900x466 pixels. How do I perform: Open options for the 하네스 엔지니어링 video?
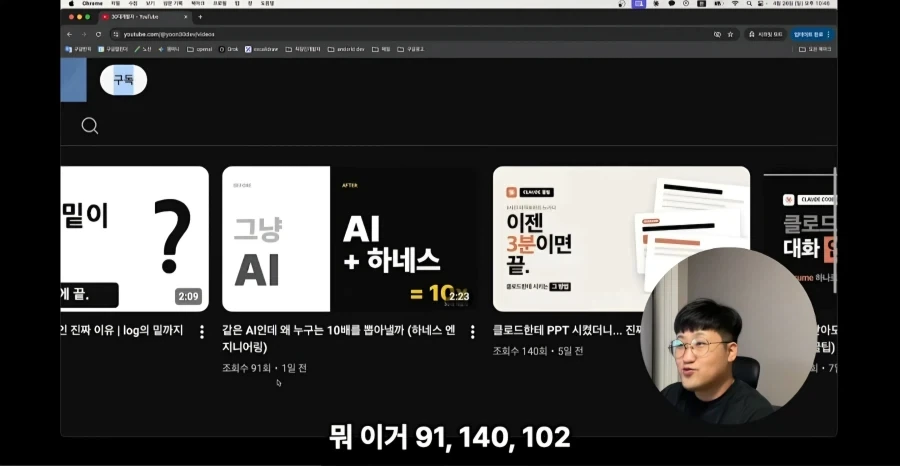[472, 332]
